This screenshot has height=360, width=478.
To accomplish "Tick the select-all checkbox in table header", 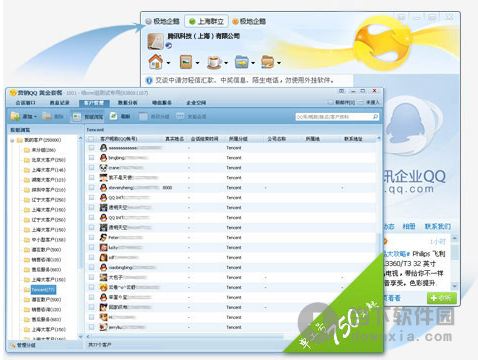I will (91, 139).
